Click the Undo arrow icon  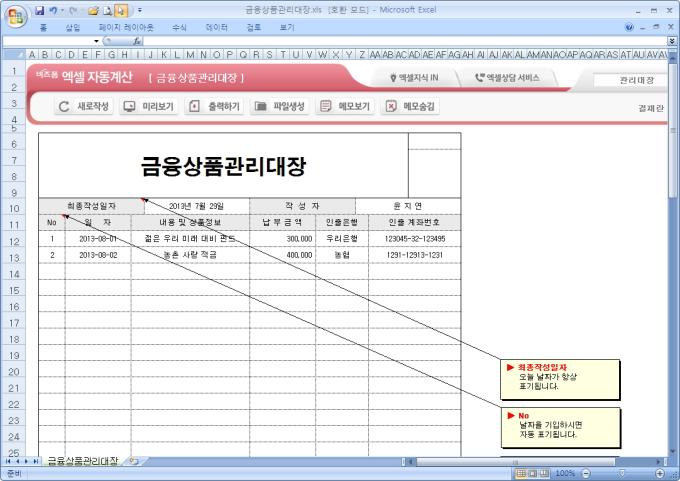pos(53,10)
